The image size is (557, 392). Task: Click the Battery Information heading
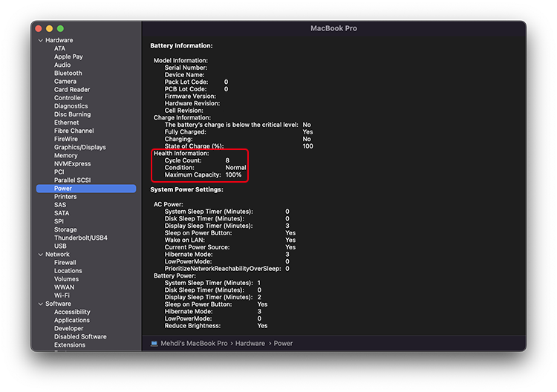pos(181,46)
